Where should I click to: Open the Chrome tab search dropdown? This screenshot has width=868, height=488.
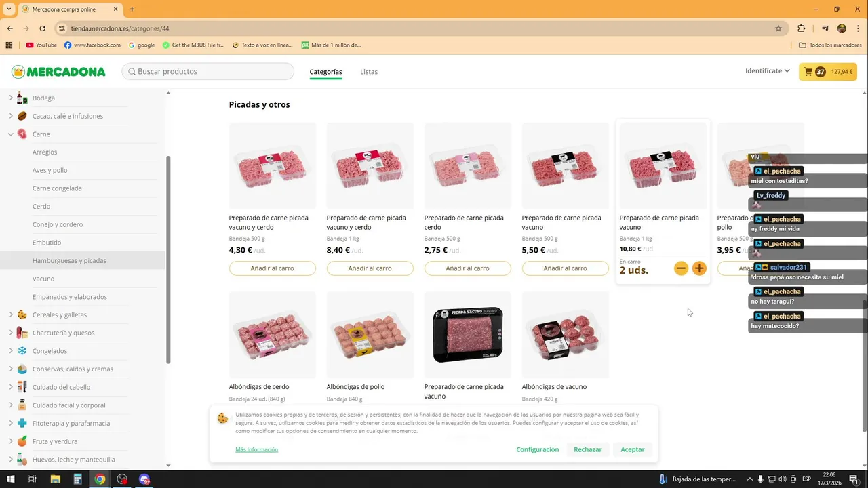9,9
